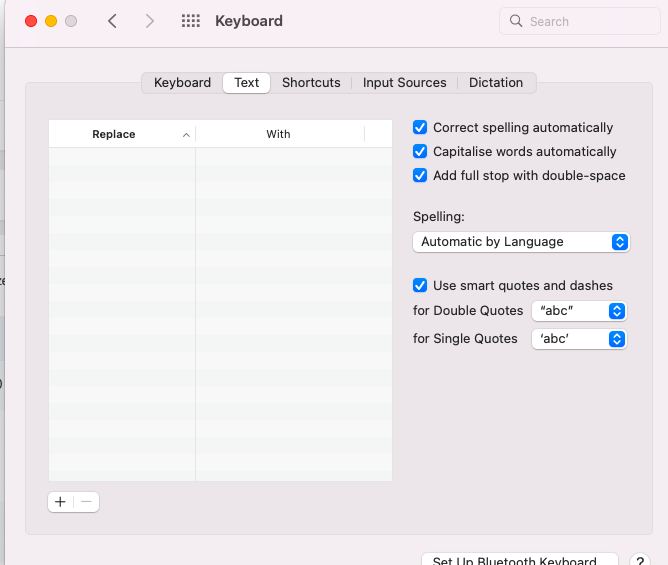The height and width of the screenshot is (565, 668).
Task: Uncheck Use smart quotes and dashes
Action: click(420, 285)
